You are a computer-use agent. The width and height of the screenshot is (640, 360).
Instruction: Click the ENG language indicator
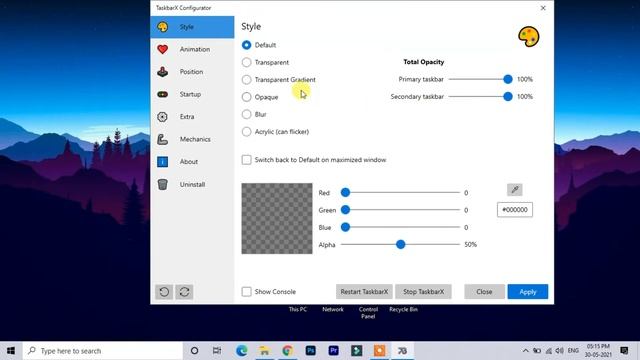point(573,351)
